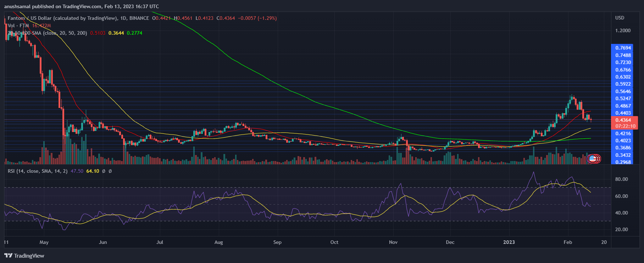644x263 pixels.
Task: Open the US flag economic event marker
Action: (x=592, y=159)
